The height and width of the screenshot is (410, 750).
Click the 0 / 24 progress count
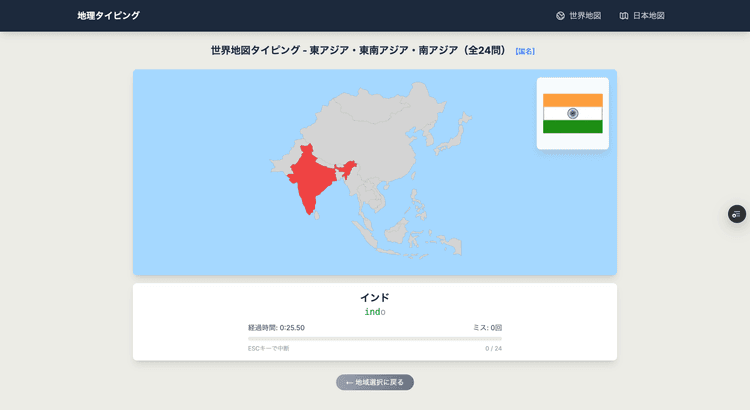click(x=494, y=349)
